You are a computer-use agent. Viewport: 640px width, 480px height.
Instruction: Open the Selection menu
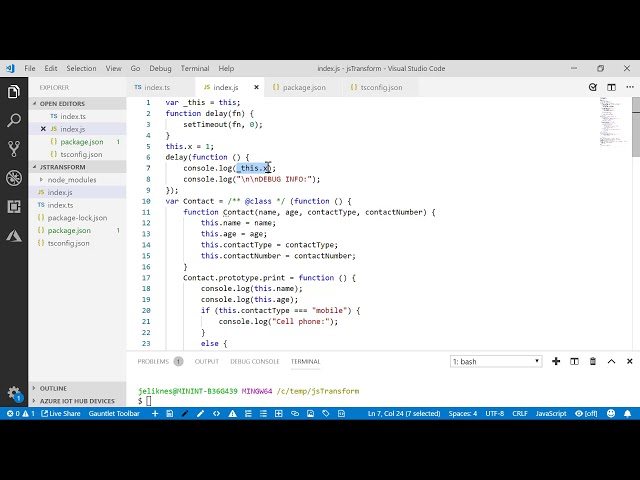pyautogui.click(x=81, y=68)
